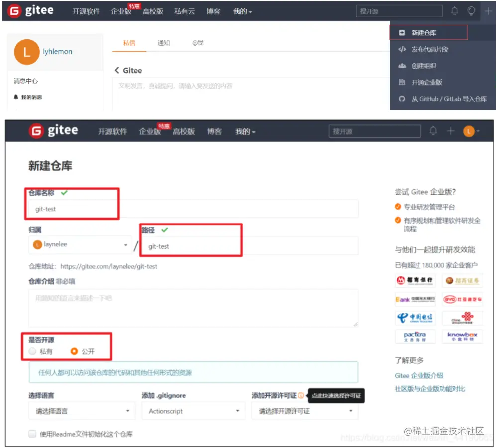The image size is (496, 448).
Task: Open 高校版 in the lower navbar
Action: pos(184,132)
